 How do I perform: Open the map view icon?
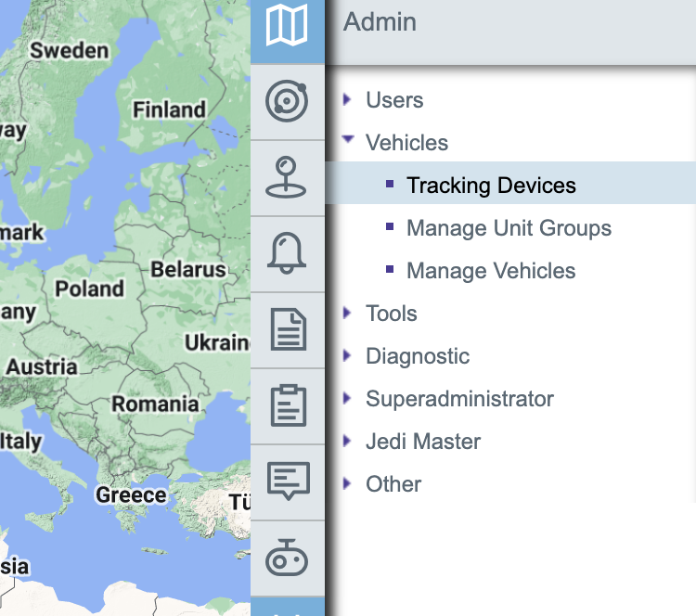(287, 26)
